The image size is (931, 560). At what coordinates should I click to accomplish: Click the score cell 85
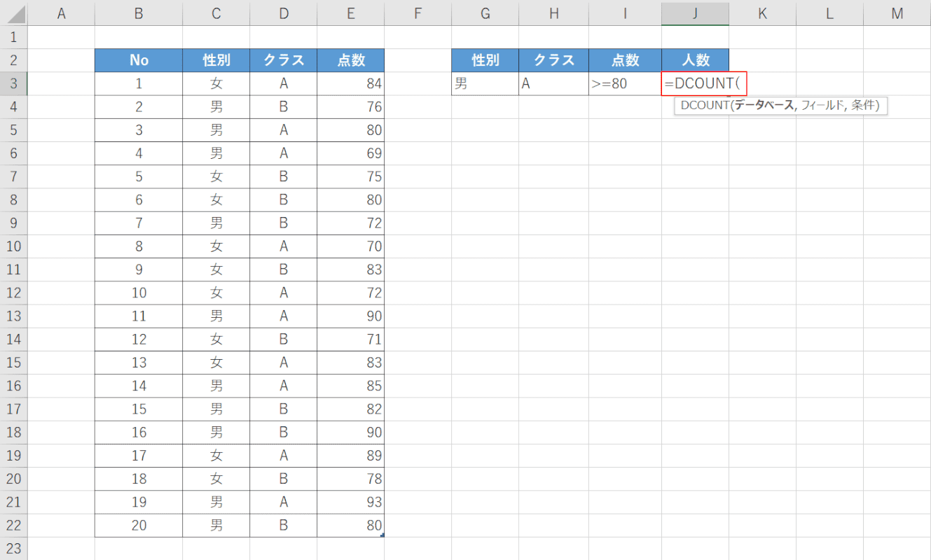coord(351,386)
